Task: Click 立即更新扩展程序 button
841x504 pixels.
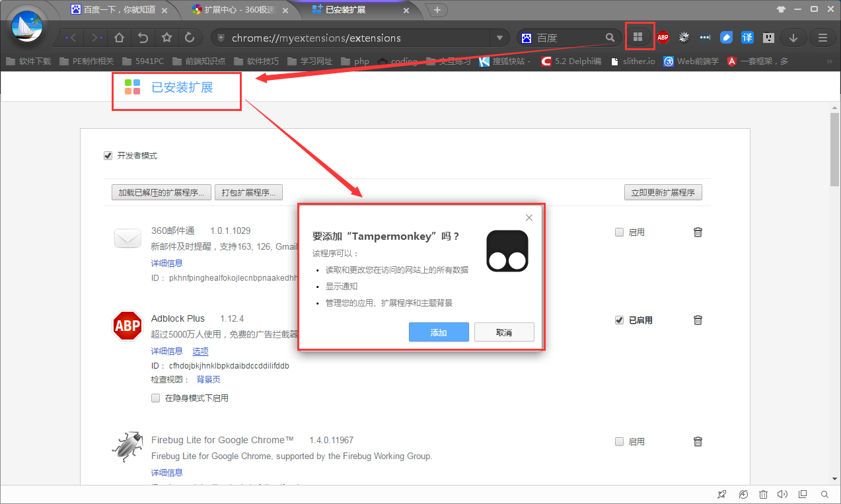Action: point(663,192)
